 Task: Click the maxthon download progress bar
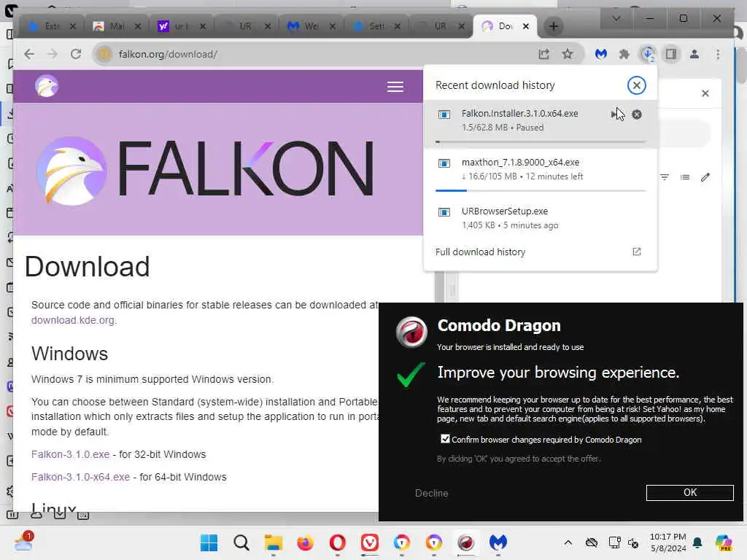(x=541, y=190)
